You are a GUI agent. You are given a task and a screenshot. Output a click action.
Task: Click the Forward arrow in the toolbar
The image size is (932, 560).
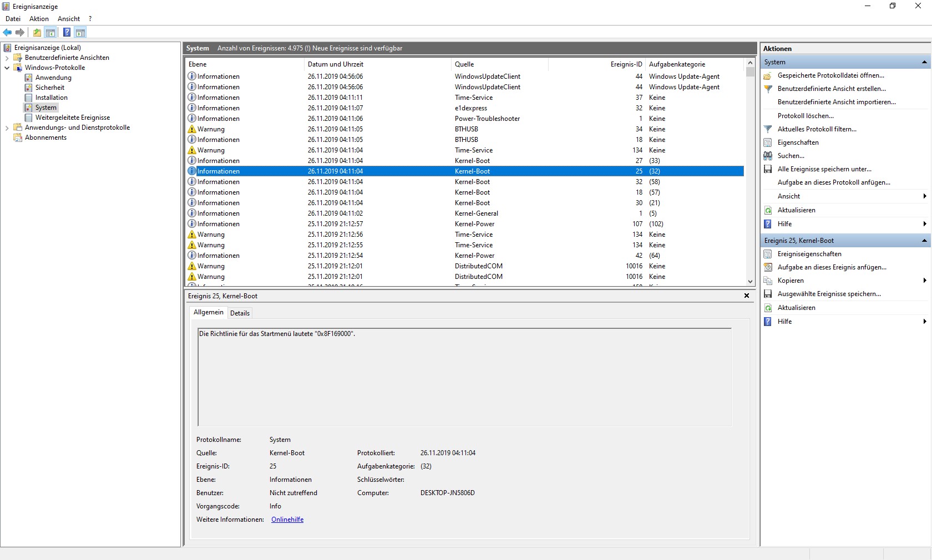tap(20, 32)
